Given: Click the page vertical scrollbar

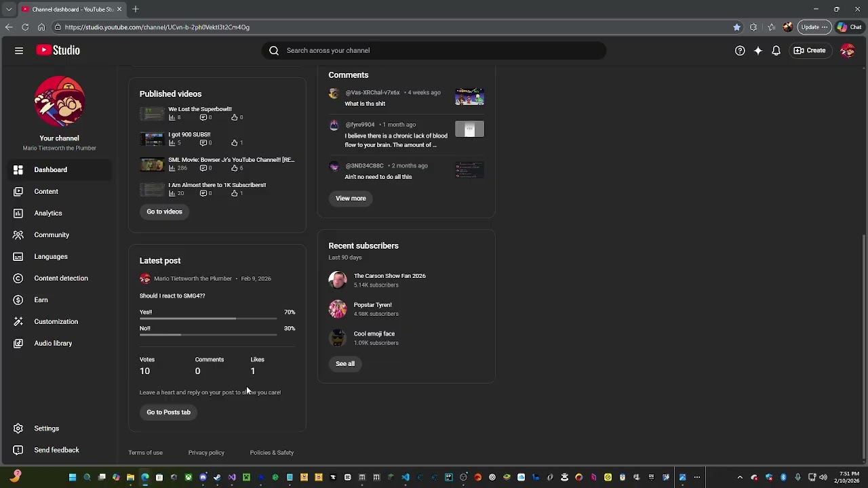Looking at the screenshot, I should click(864, 346).
